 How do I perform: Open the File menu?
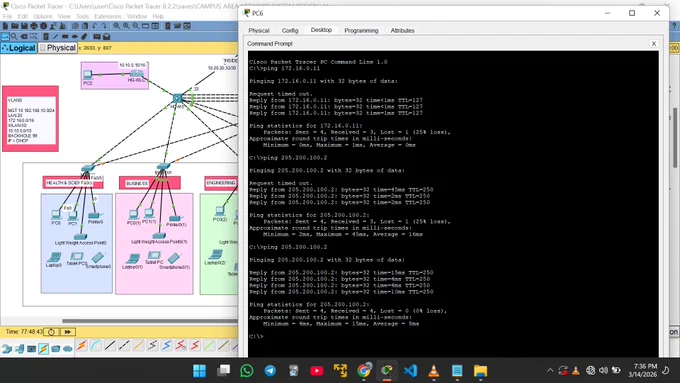pos(7,16)
